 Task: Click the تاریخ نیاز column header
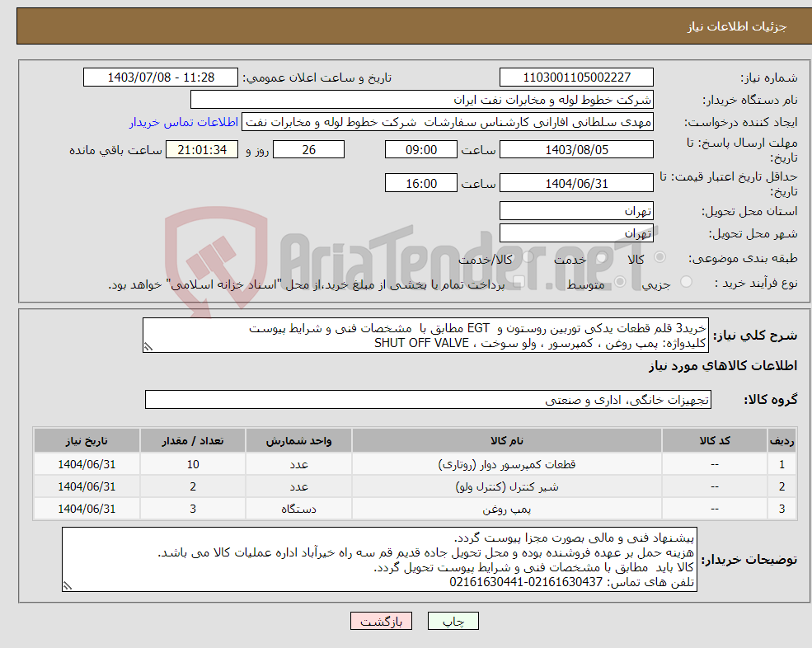(x=87, y=440)
